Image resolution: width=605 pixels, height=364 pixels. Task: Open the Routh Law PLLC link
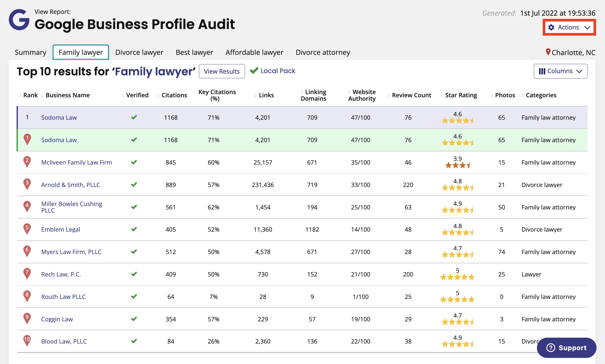[63, 296]
